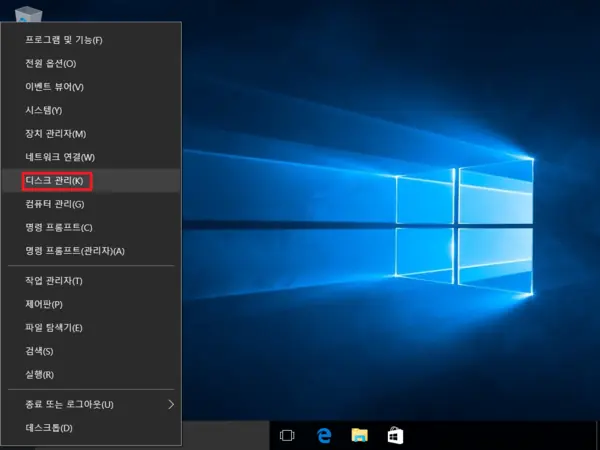Open the Microsoft Store taskbar icon

tap(395, 435)
